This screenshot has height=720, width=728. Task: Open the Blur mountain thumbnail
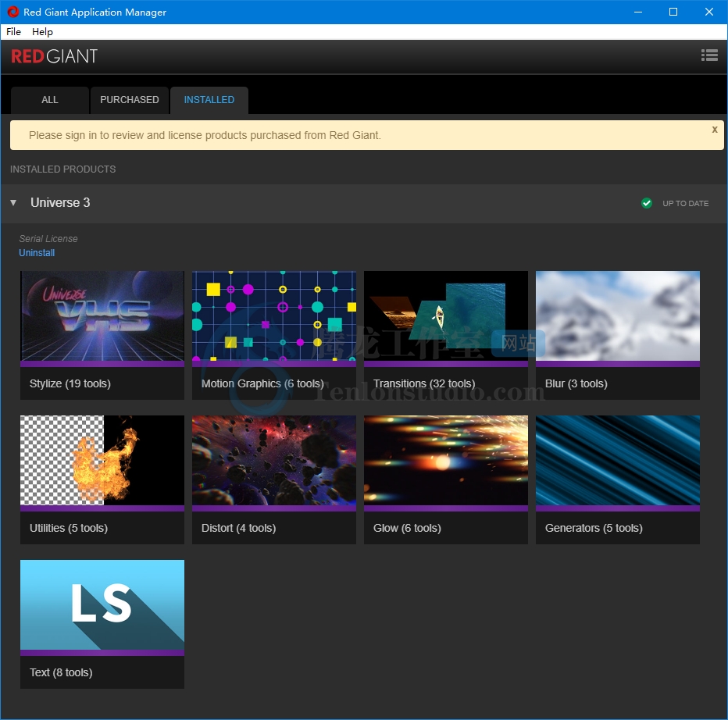pos(618,316)
